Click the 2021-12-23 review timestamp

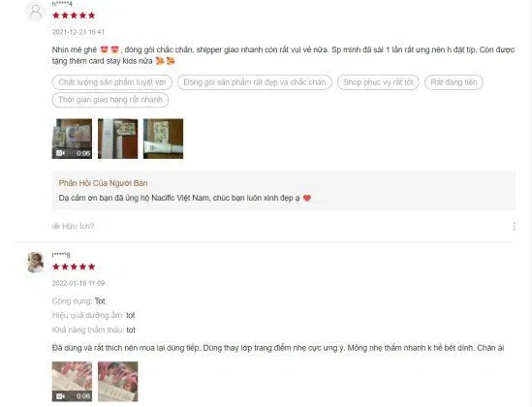[78, 32]
